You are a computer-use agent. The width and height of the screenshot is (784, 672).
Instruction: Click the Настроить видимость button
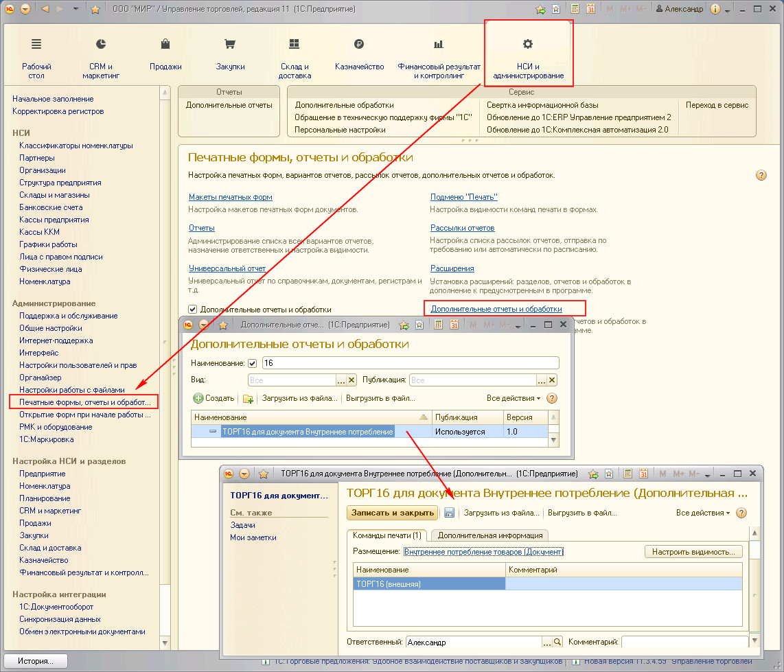pyautogui.click(x=693, y=551)
